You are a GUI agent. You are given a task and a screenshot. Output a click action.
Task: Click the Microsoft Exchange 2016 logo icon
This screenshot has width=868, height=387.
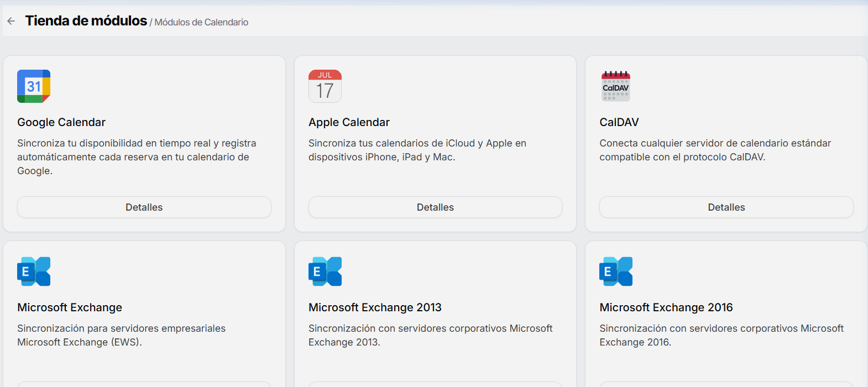point(616,271)
